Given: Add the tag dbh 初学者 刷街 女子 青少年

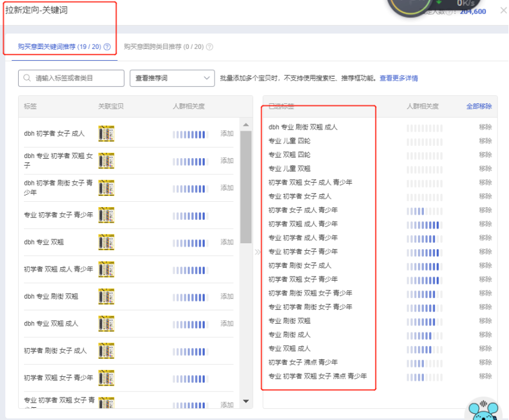Looking at the screenshot, I should 227,188.
